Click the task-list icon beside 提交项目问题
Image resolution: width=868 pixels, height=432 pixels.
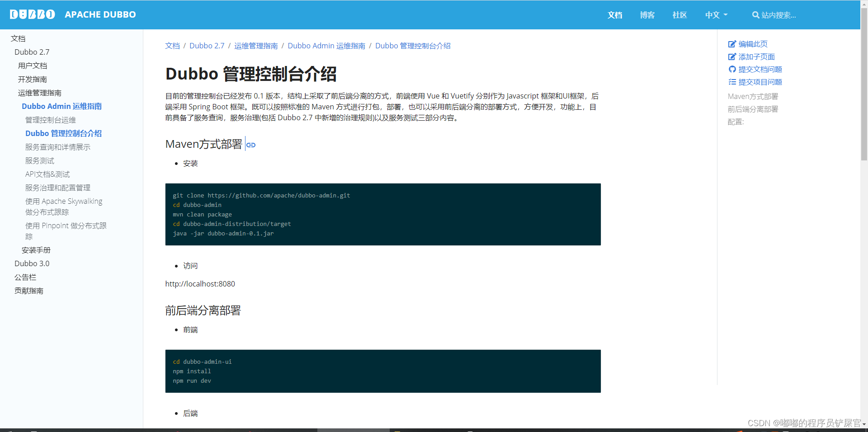coord(732,82)
